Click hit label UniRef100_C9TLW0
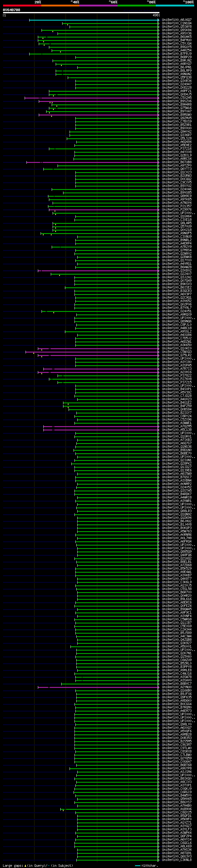 [x=176, y=748]
